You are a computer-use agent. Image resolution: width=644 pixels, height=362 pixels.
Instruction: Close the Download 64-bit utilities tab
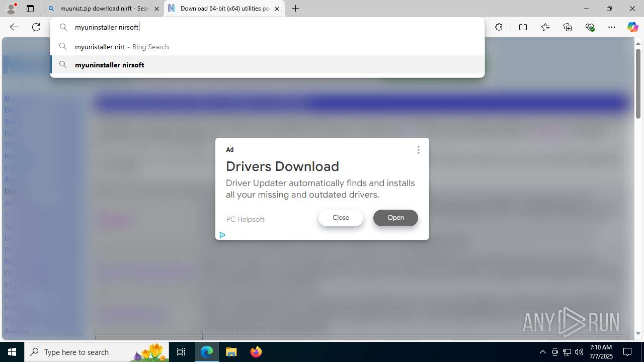click(277, 9)
